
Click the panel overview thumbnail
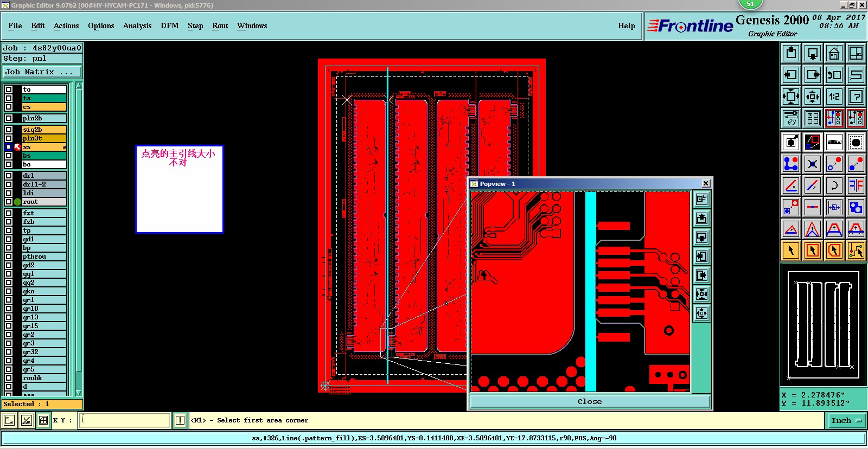click(x=823, y=326)
